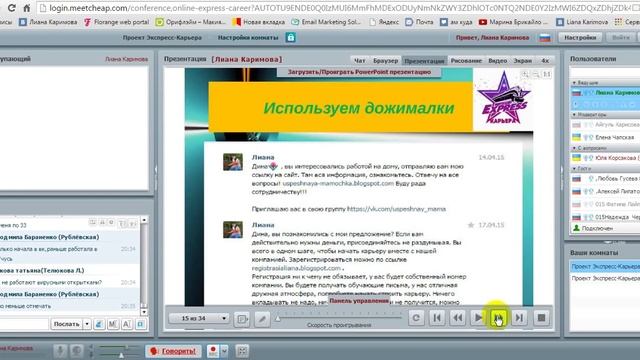
Task: Open Настройки комнаты in the top bar
Action: pos(248,38)
